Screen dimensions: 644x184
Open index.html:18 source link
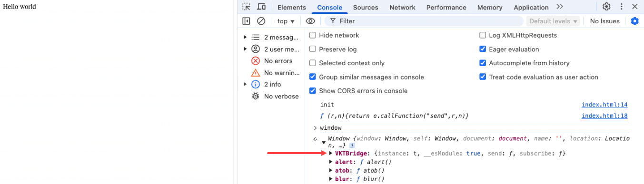[x=604, y=116]
